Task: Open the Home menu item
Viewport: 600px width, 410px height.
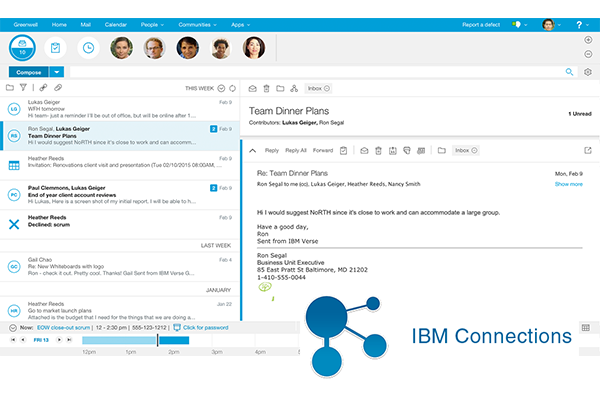Action: 59,25
